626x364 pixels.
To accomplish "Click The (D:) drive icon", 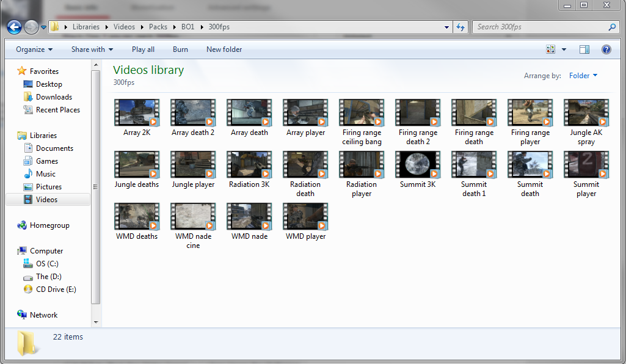I will tap(28, 277).
